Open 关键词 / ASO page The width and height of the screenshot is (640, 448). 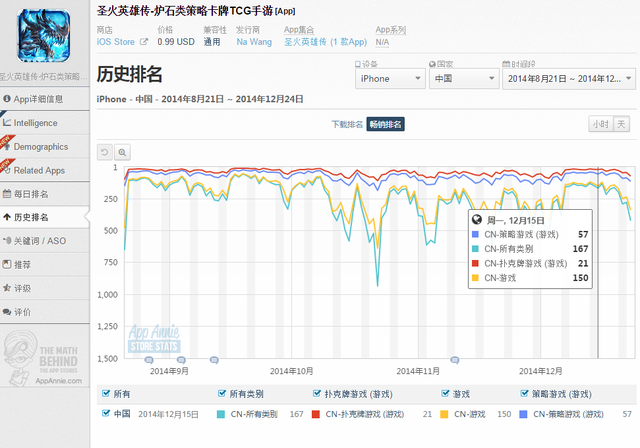pos(45,241)
